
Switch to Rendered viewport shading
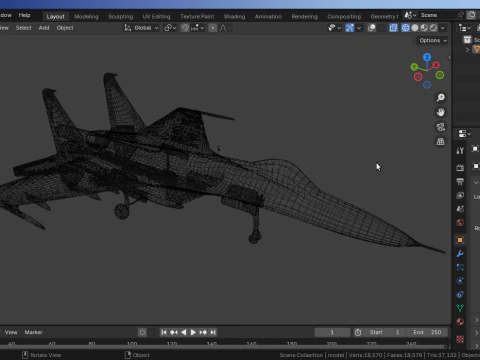click(433, 28)
